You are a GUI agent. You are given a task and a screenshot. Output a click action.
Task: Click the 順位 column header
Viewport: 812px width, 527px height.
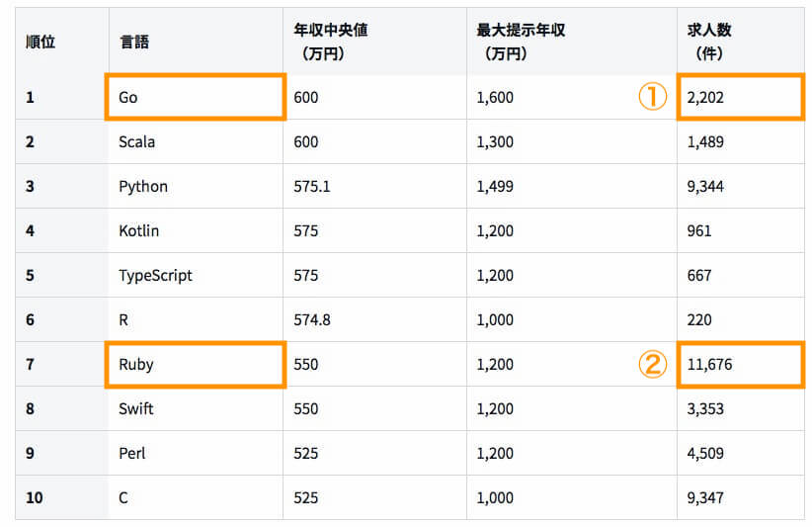point(62,42)
